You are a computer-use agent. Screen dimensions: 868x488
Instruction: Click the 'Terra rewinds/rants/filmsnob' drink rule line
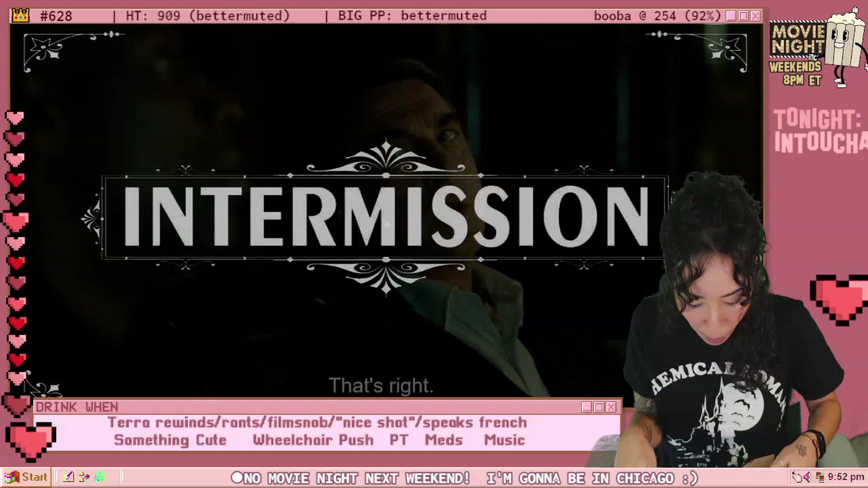317,422
